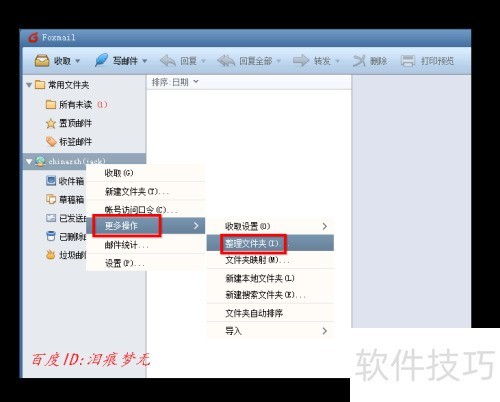Click the 收取 mail icon in toolbar
Image resolution: width=500 pixels, height=402 pixels.
point(42,61)
